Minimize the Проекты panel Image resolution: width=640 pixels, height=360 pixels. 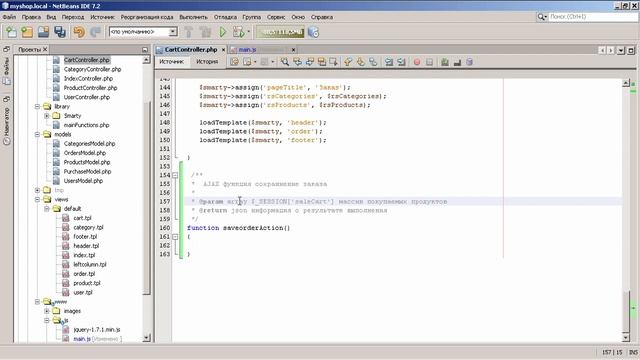point(145,49)
